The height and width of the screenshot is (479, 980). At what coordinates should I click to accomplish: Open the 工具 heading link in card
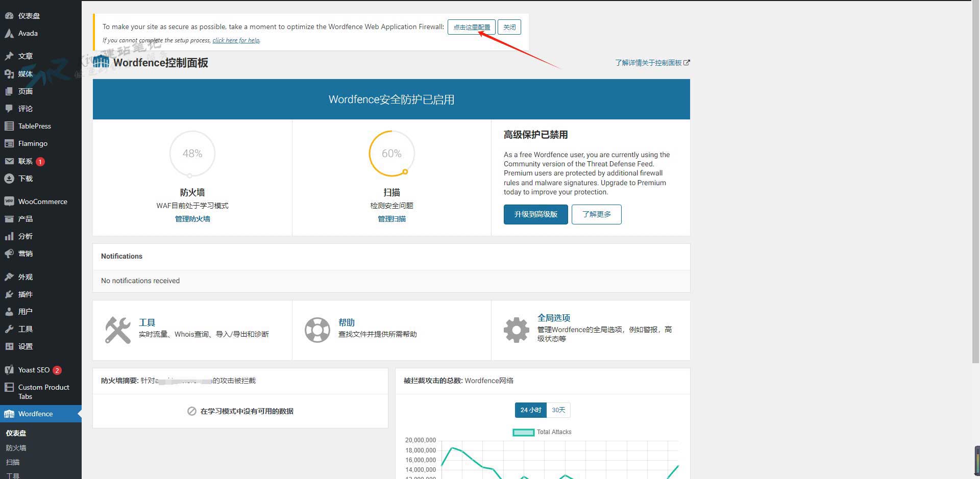click(x=147, y=322)
